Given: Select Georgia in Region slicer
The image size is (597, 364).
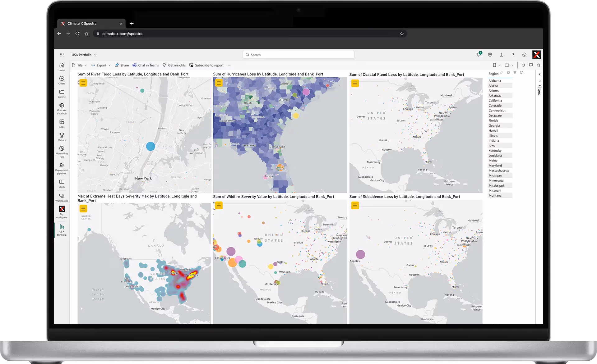Looking at the screenshot, I should pyautogui.click(x=500, y=125).
